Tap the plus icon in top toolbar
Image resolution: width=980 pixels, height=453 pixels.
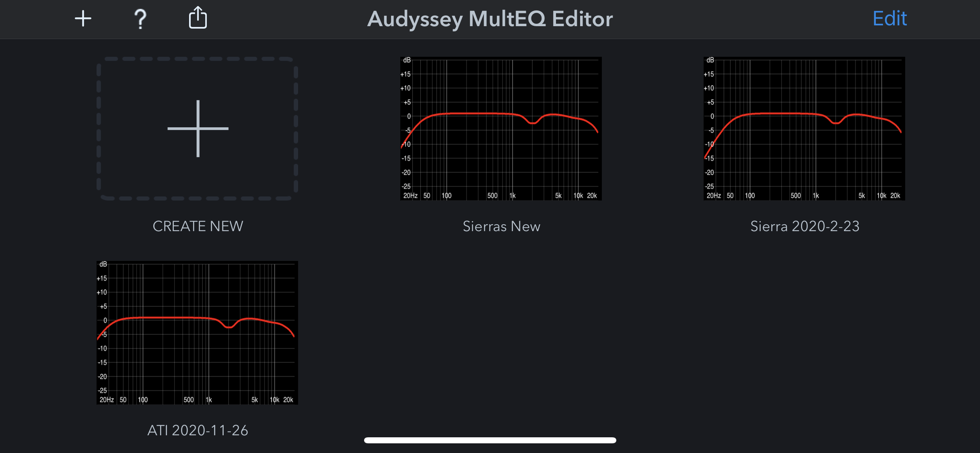point(83,19)
